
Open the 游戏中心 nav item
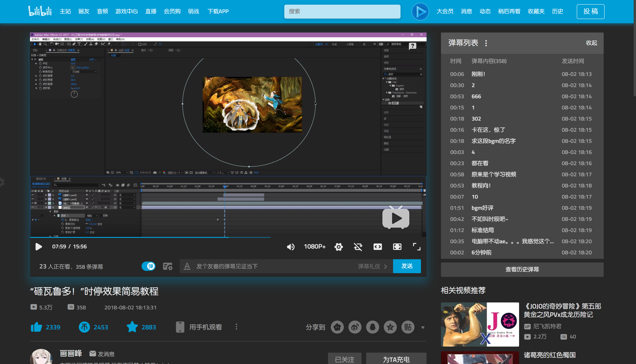tap(126, 12)
